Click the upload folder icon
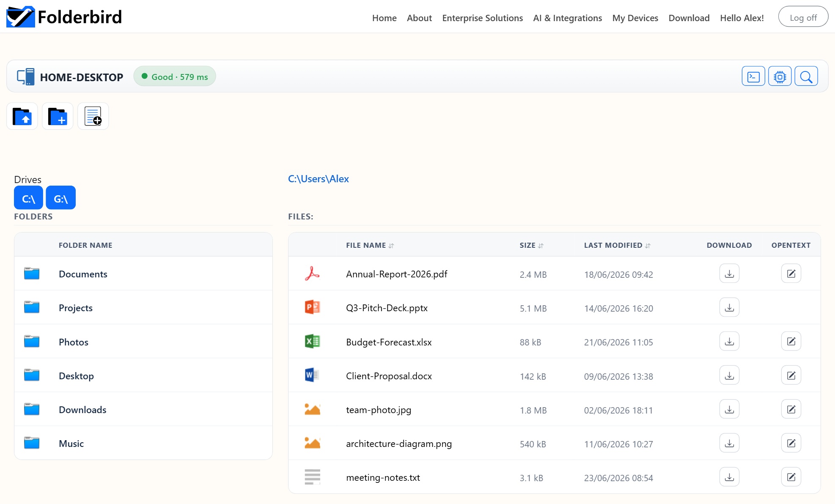This screenshot has height=504, width=835. (x=22, y=116)
